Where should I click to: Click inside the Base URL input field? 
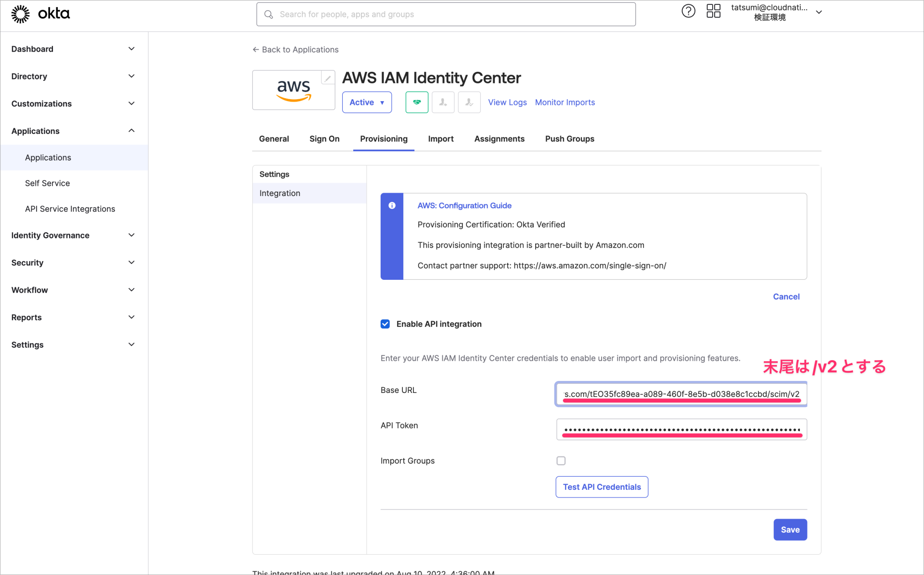coord(680,393)
